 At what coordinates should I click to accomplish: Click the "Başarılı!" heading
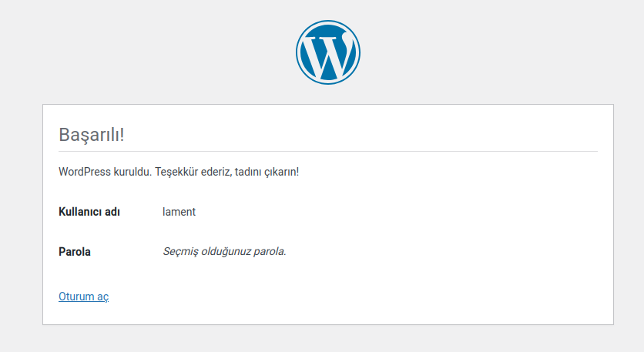coord(91,134)
